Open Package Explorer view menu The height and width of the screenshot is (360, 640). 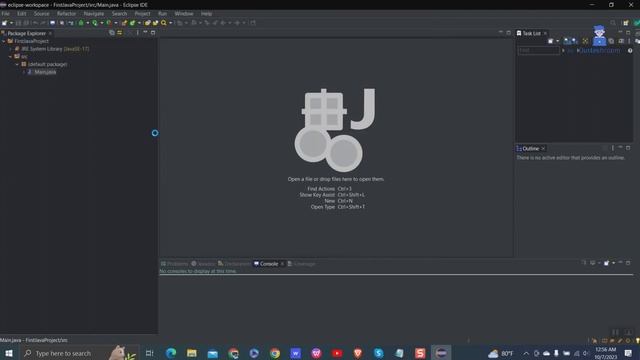pos(138,33)
